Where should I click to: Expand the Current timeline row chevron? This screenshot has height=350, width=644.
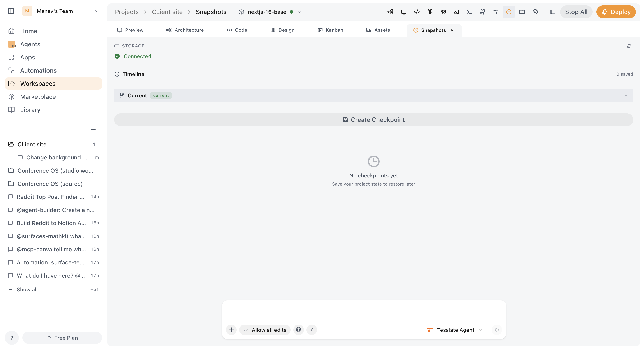(x=626, y=95)
